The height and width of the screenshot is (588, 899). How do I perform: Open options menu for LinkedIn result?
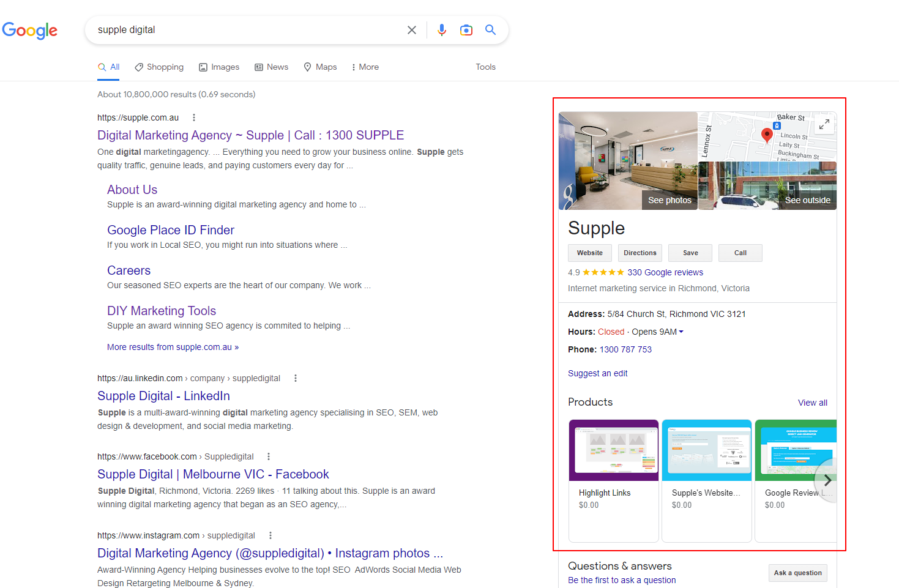tap(296, 378)
